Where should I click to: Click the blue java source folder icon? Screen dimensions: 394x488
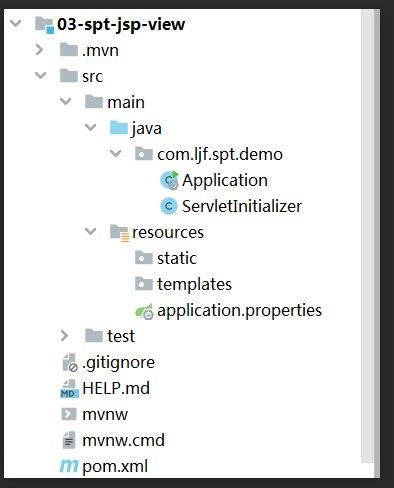point(119,128)
